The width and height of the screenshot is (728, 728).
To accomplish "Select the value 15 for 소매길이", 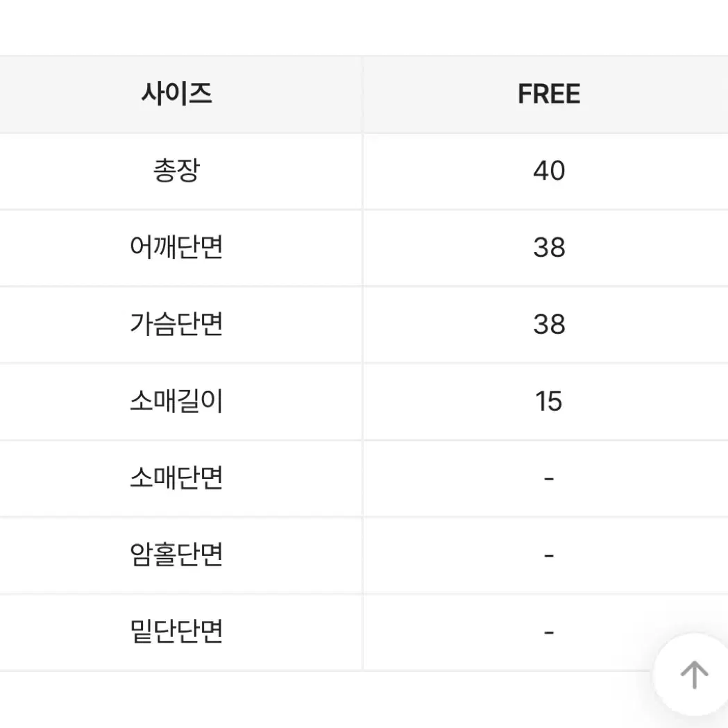I will point(548,401).
